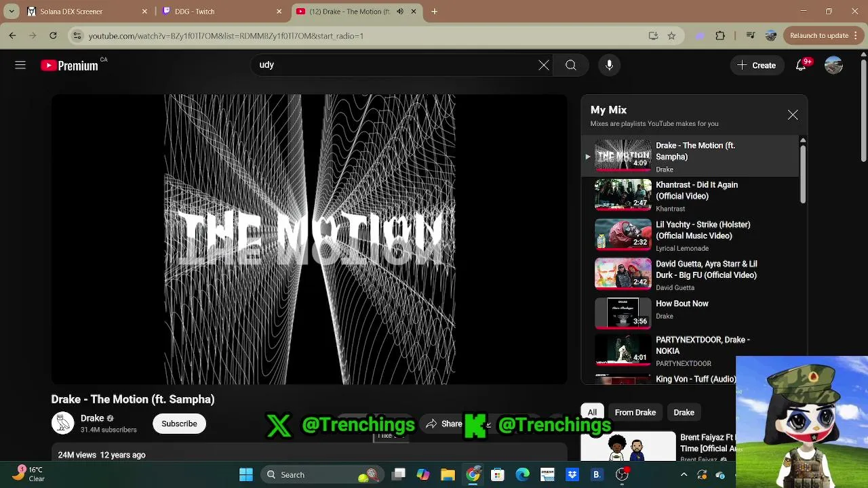This screenshot has width=868, height=488.
Task: Switch to the Solana DEX Screener tab
Action: point(87,12)
